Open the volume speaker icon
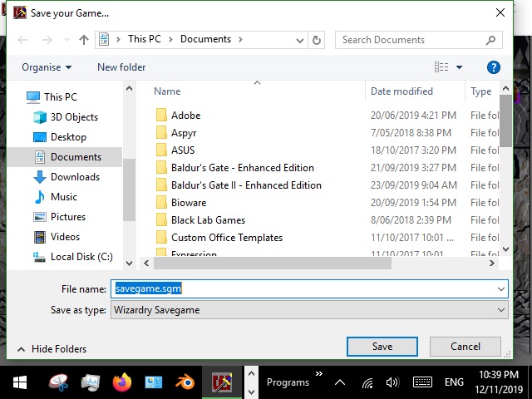 click(x=392, y=382)
